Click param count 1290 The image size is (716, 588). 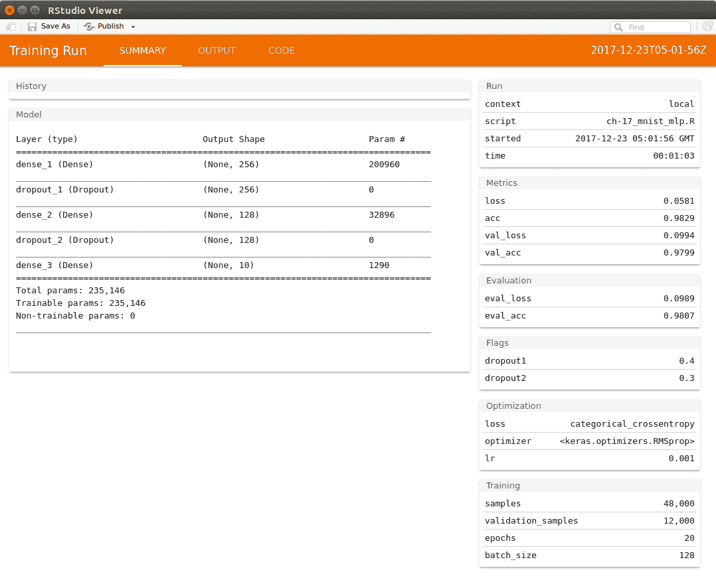(379, 265)
